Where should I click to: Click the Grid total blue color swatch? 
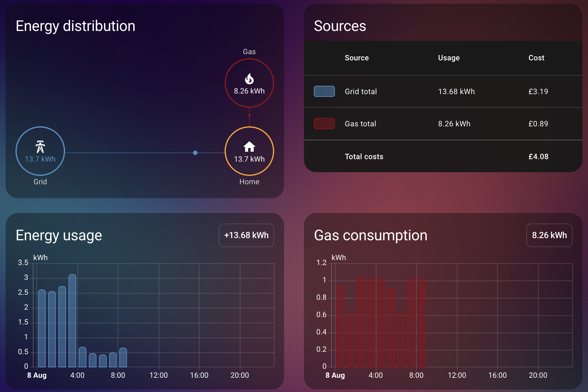[x=324, y=91]
